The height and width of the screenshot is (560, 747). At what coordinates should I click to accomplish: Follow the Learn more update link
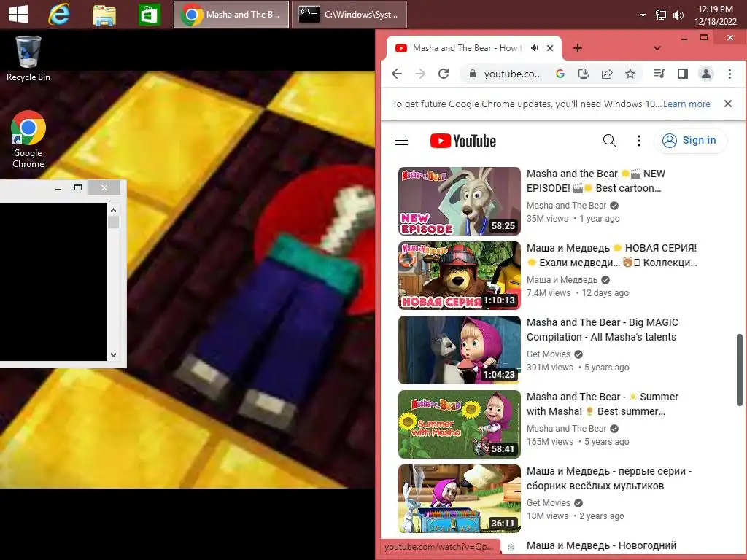686,104
